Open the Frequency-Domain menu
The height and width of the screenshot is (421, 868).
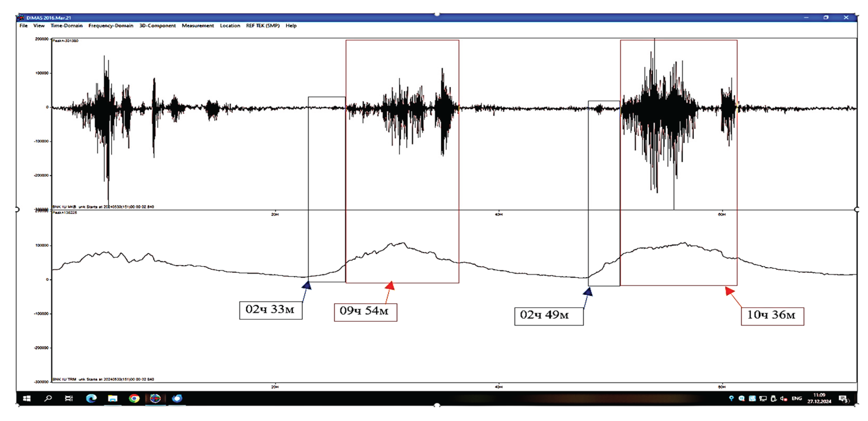click(110, 26)
